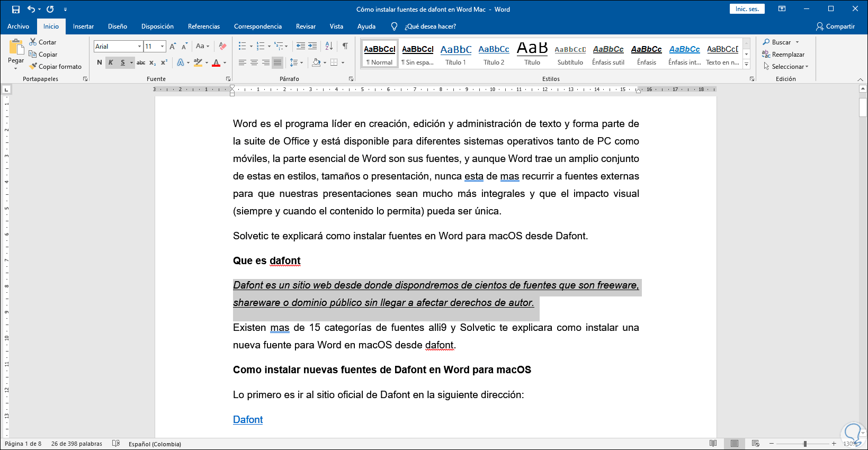Viewport: 868px width, 450px height.
Task: Apply the Título 1 style
Action: click(456, 53)
